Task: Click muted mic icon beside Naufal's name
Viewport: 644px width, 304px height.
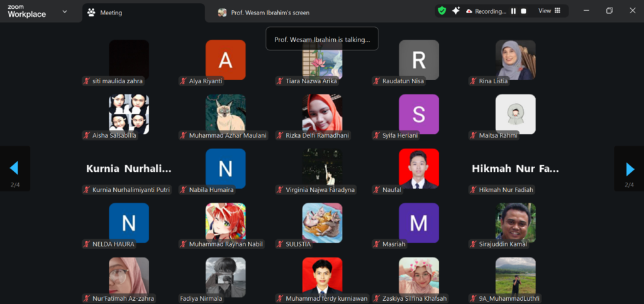Action: click(376, 189)
